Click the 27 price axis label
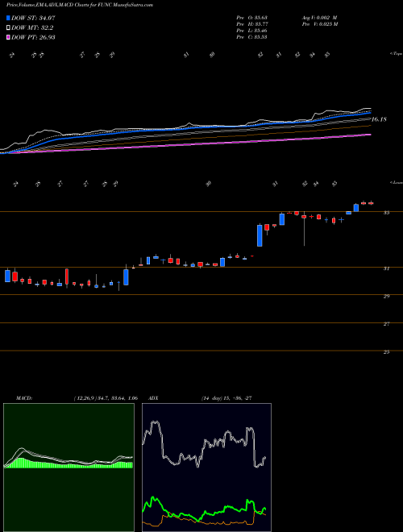Screen dimensions: 403x532 point(386,324)
